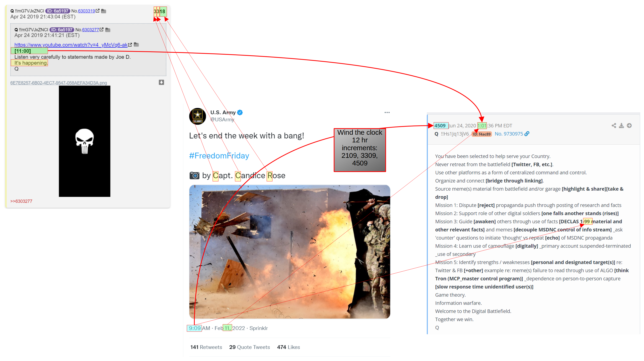
Task: View the 141 Retweets list
Action: click(206, 347)
